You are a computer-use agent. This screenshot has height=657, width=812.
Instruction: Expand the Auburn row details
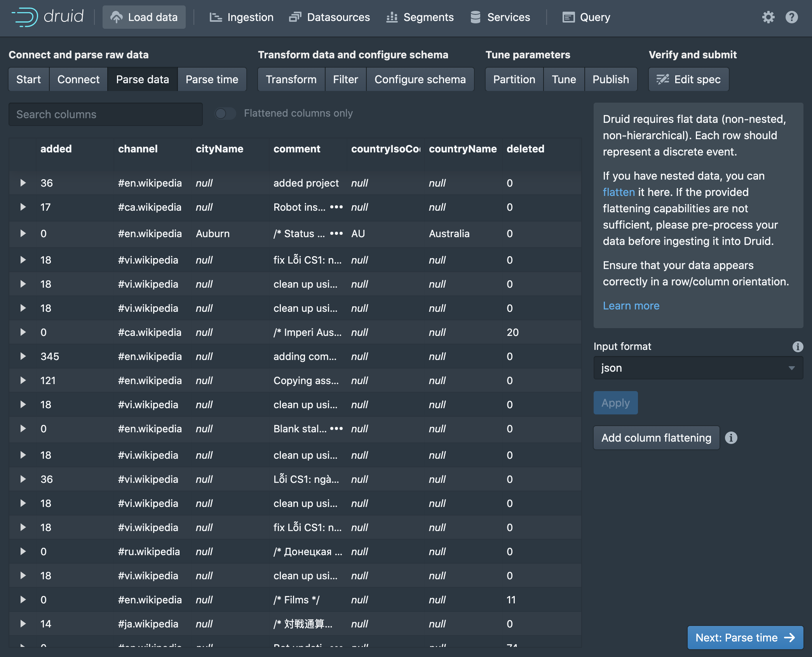23,234
